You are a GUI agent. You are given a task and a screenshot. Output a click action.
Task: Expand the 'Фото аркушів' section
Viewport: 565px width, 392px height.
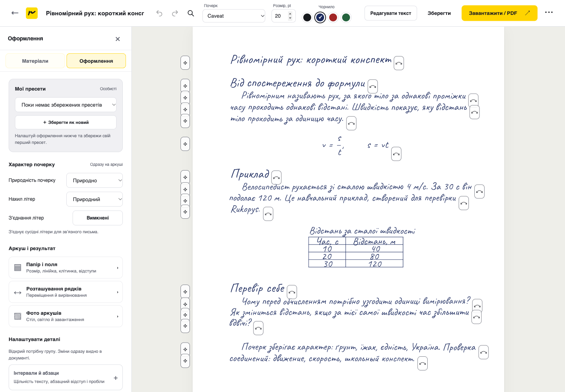click(x=66, y=316)
